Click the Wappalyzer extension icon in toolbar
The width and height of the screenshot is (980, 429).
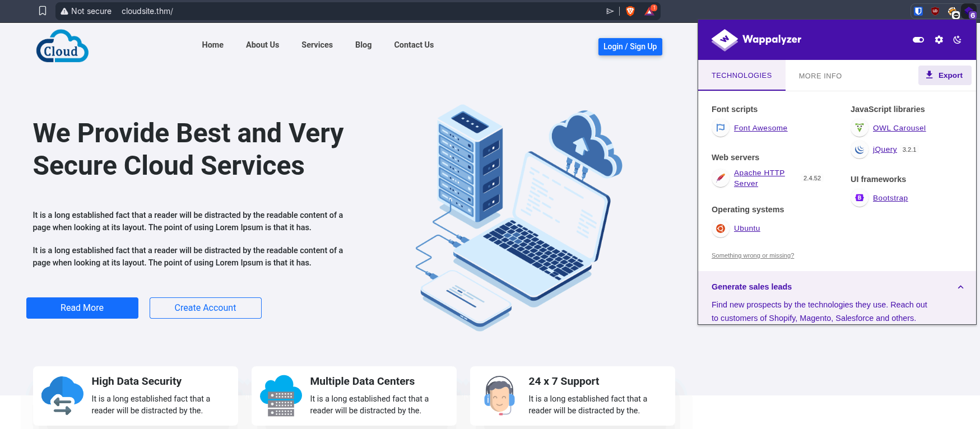[968, 12]
